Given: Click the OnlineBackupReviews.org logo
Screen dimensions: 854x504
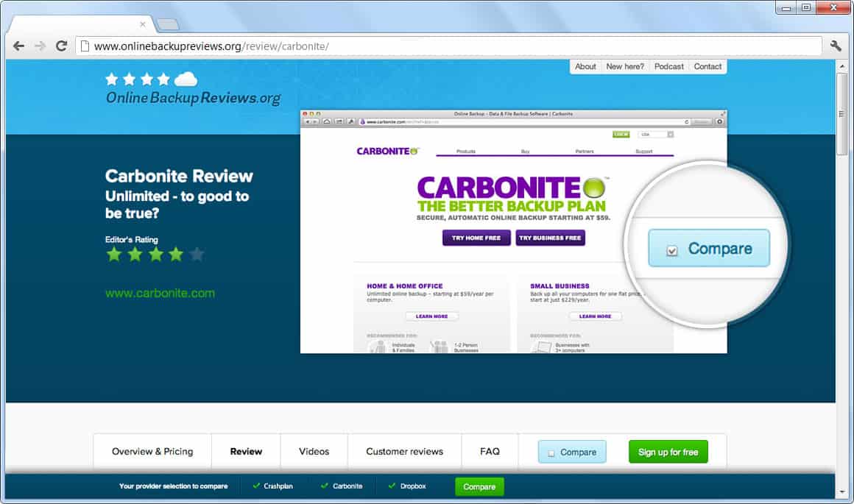Looking at the screenshot, I should tap(193, 89).
